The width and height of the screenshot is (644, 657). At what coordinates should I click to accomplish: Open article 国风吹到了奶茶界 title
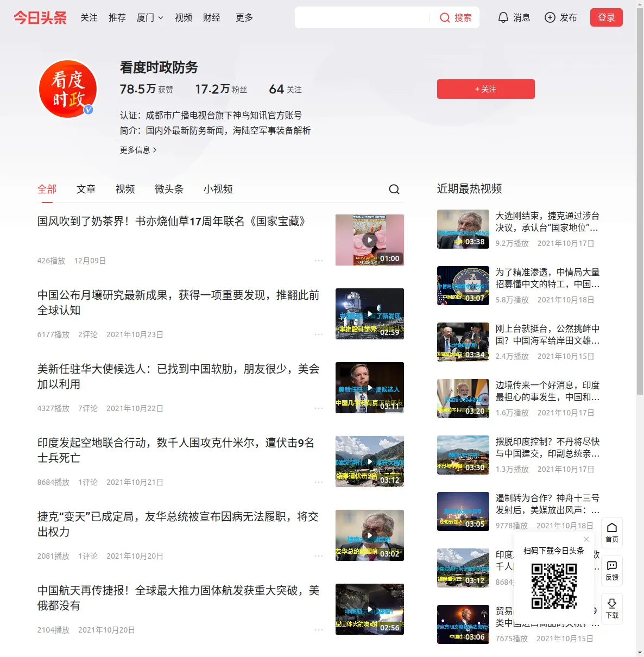172,222
